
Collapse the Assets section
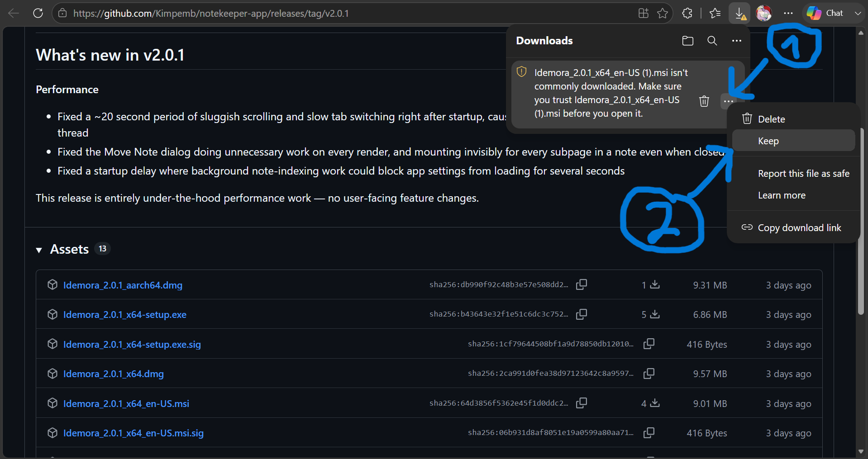(x=39, y=250)
